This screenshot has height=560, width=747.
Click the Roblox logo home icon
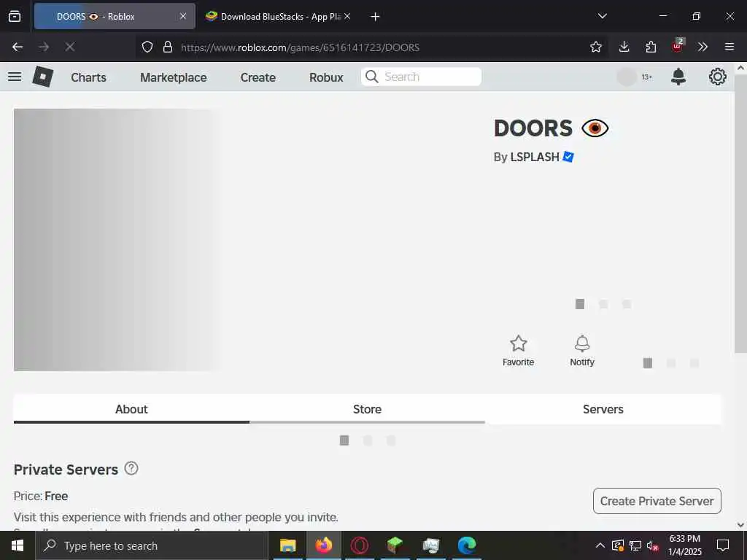click(x=42, y=77)
